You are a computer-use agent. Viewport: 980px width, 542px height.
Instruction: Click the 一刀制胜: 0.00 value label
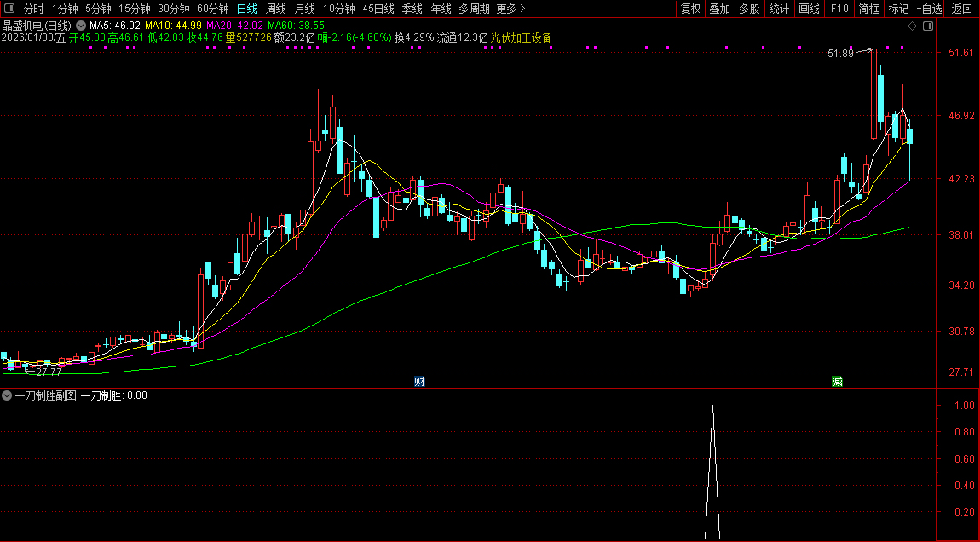pos(113,395)
